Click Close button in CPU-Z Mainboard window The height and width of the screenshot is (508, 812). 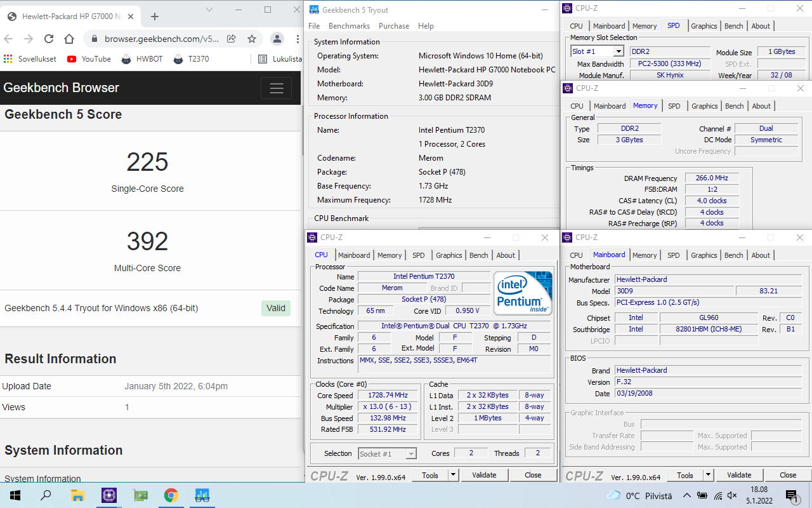click(x=788, y=475)
